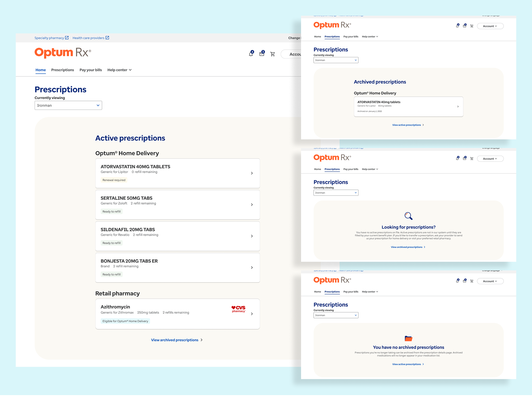Click chevron on SILDENAFIL 20MG TABS card

pos(252,236)
